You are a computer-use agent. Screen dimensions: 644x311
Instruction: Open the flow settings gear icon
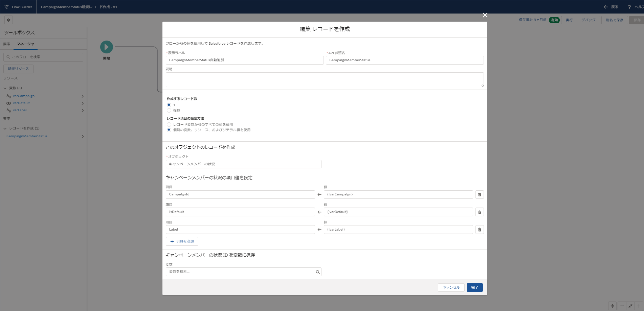click(9, 20)
